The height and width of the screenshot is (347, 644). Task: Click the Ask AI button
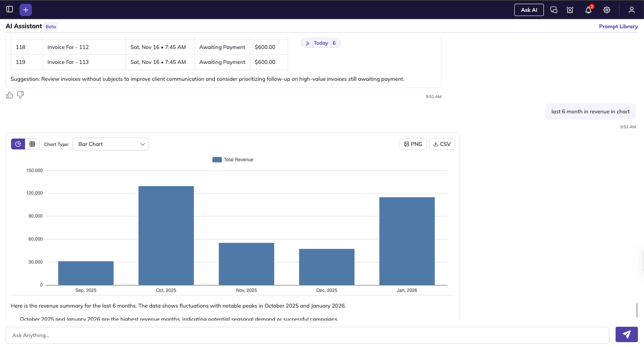point(529,10)
